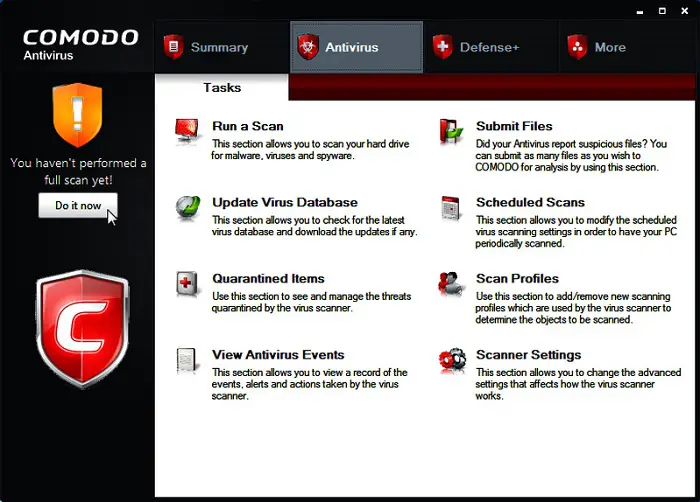Click the Quarantined Items description text
This screenshot has width=700, height=502.
coord(311,302)
